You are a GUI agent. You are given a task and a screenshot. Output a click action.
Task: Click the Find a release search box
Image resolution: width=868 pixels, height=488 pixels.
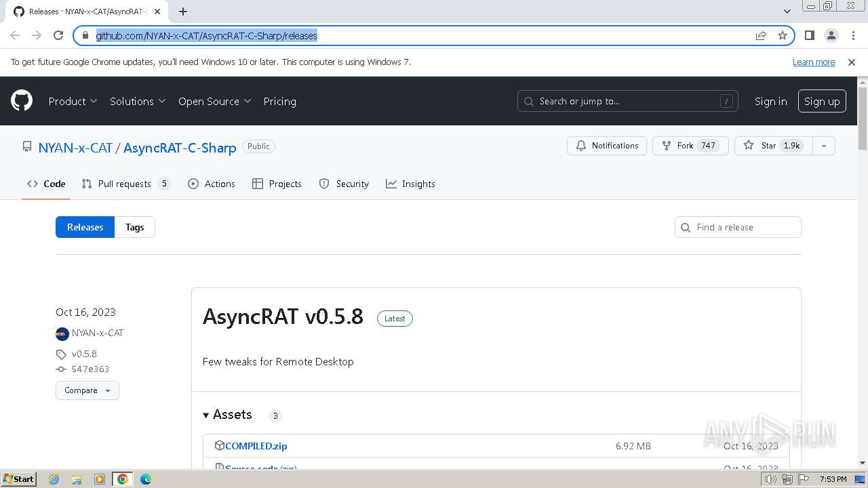coord(738,227)
